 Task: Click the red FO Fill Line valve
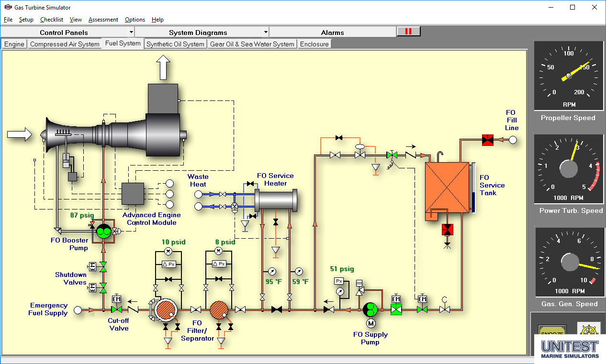pyautogui.click(x=487, y=140)
